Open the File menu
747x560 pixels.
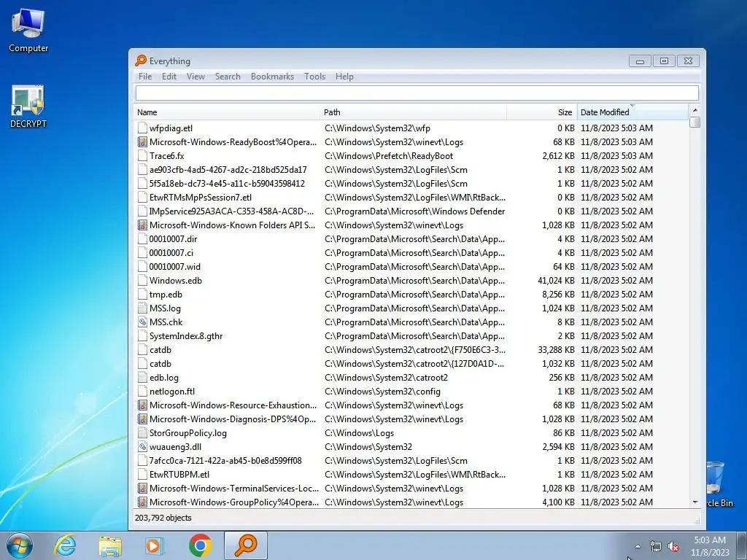pyautogui.click(x=145, y=77)
